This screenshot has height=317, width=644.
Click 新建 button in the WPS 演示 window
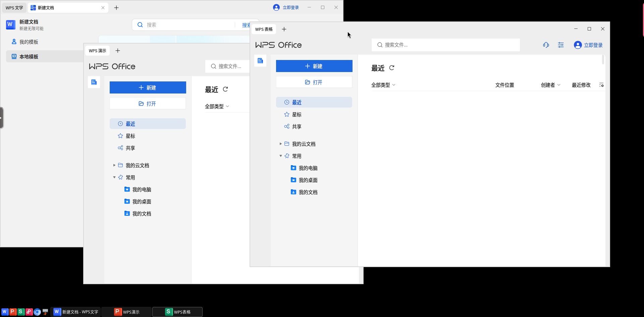click(148, 87)
